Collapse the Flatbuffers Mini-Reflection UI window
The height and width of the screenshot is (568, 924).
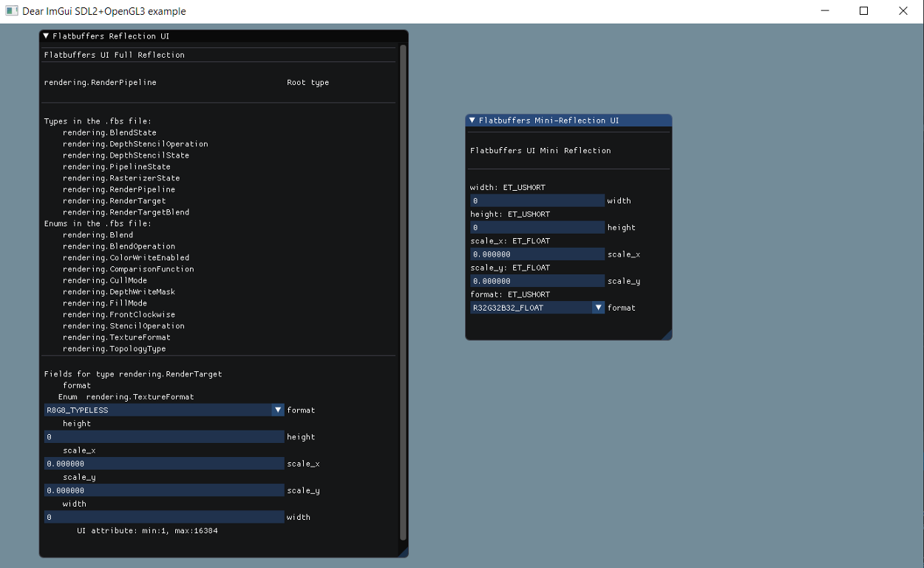click(x=472, y=120)
